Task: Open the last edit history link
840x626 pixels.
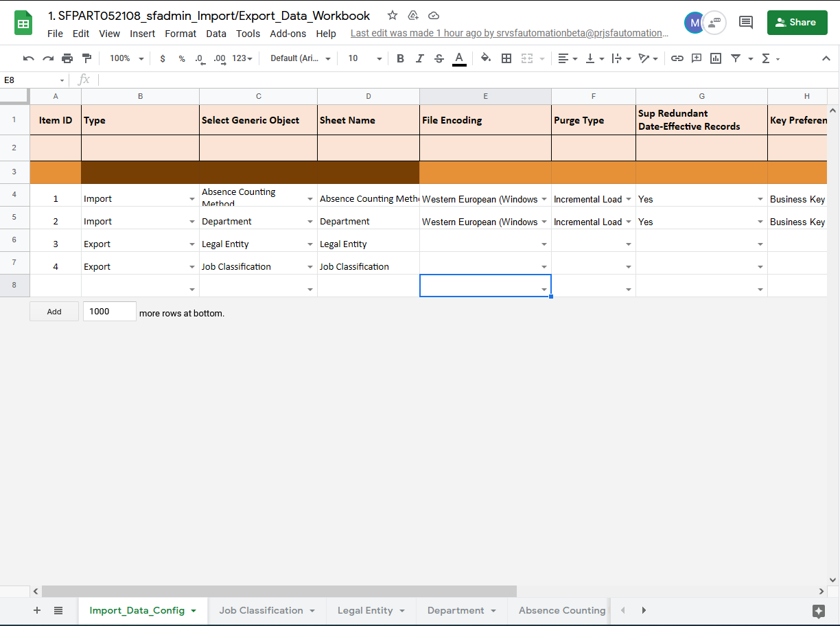Action: pyautogui.click(x=506, y=33)
